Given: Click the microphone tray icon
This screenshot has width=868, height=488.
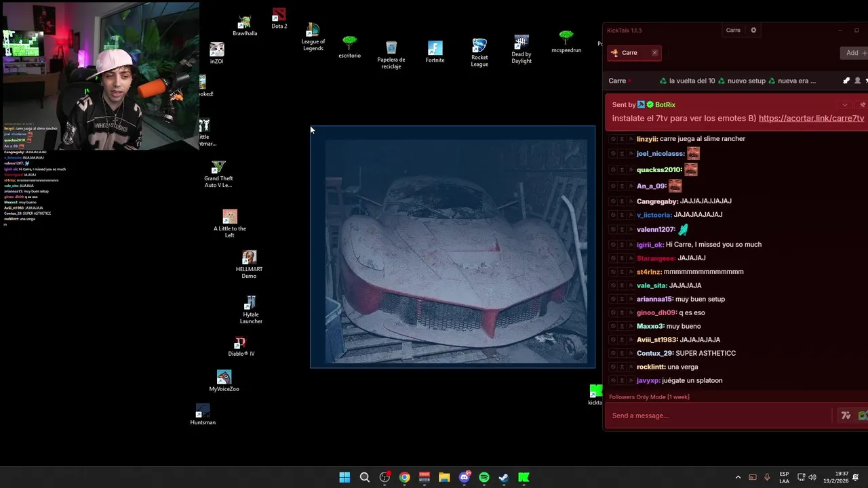Looking at the screenshot, I should 767,477.
